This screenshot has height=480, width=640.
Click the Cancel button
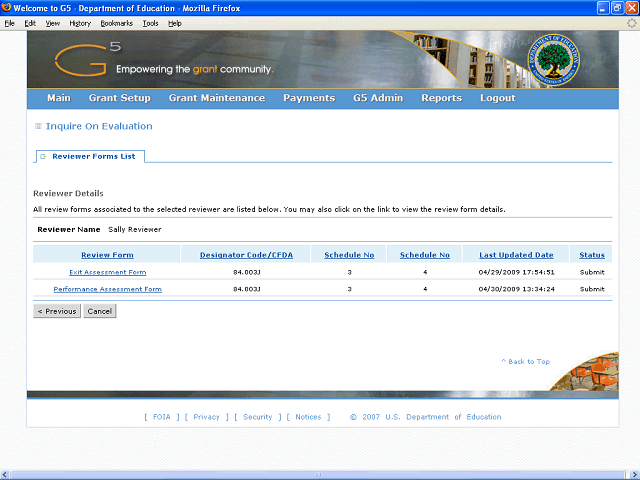(x=100, y=311)
